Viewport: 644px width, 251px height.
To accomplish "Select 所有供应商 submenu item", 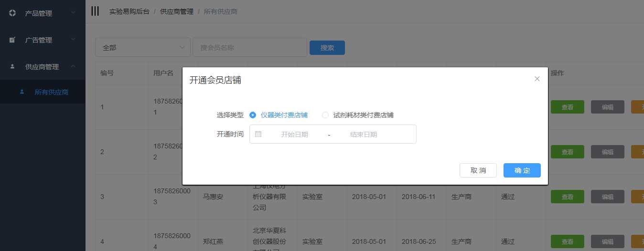I will (43, 92).
